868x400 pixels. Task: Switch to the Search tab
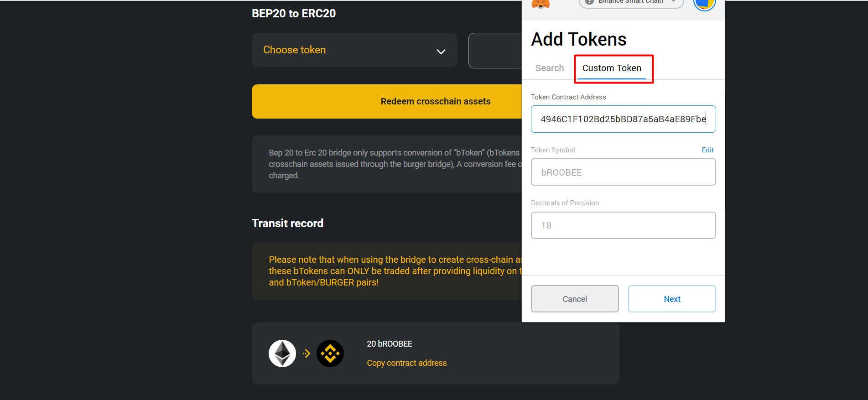(x=550, y=68)
